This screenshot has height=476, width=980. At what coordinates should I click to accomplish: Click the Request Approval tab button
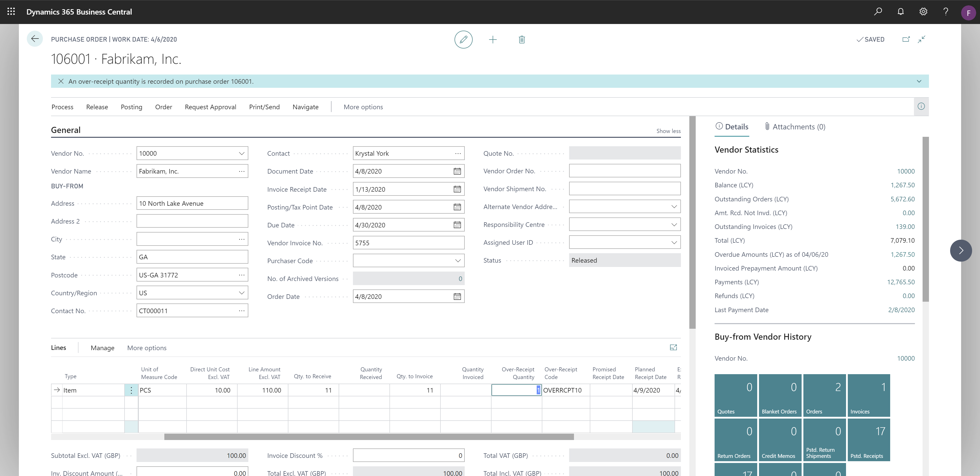210,106
